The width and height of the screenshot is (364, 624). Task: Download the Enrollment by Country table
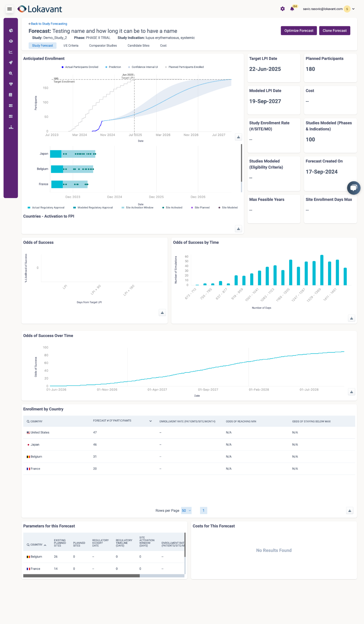coord(350,511)
